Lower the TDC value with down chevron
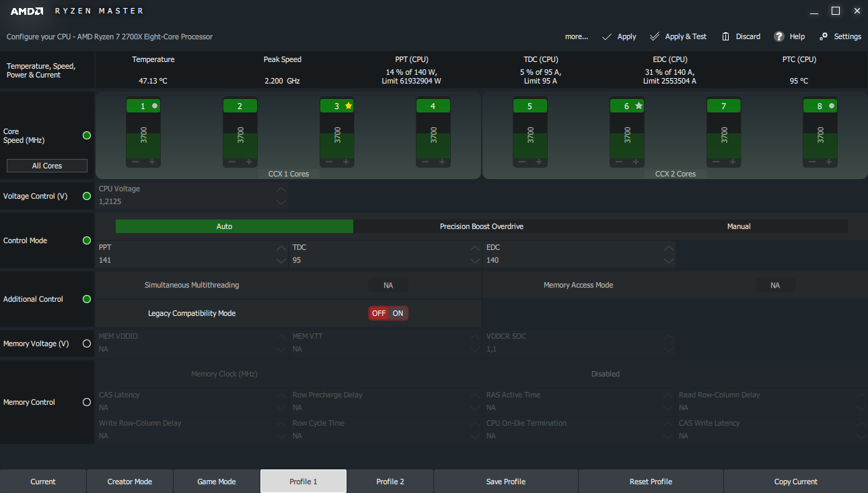The width and height of the screenshot is (868, 493). pos(474,260)
